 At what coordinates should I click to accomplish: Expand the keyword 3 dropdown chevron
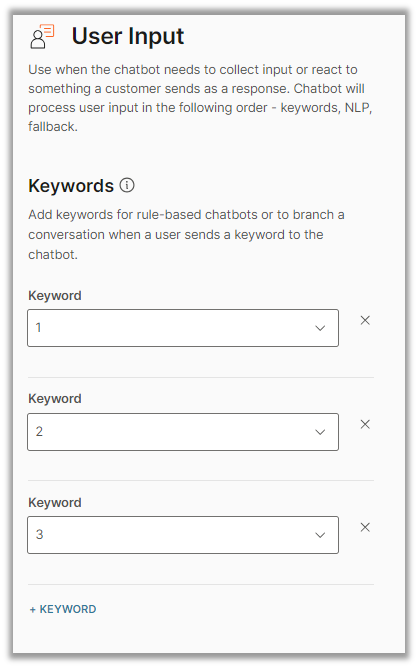320,535
